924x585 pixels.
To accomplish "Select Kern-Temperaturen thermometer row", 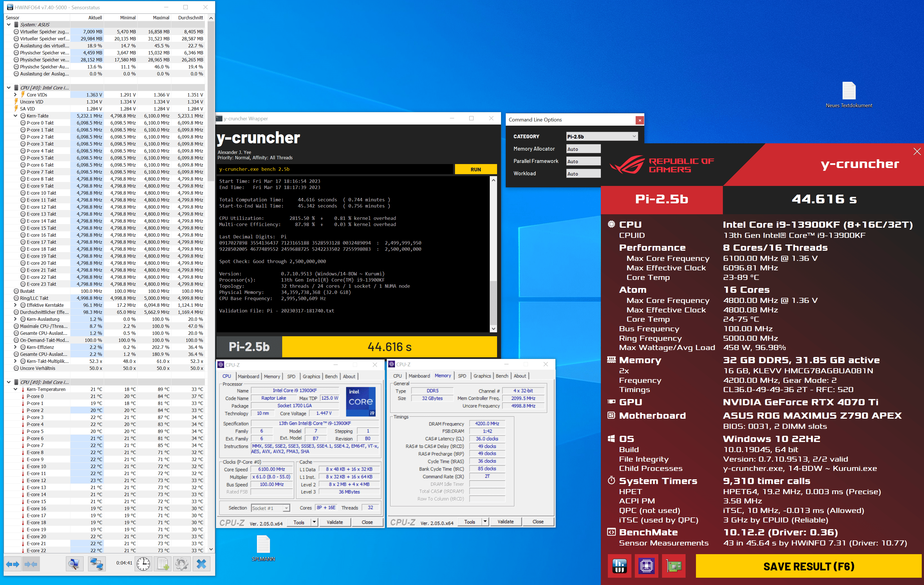I will (108, 389).
